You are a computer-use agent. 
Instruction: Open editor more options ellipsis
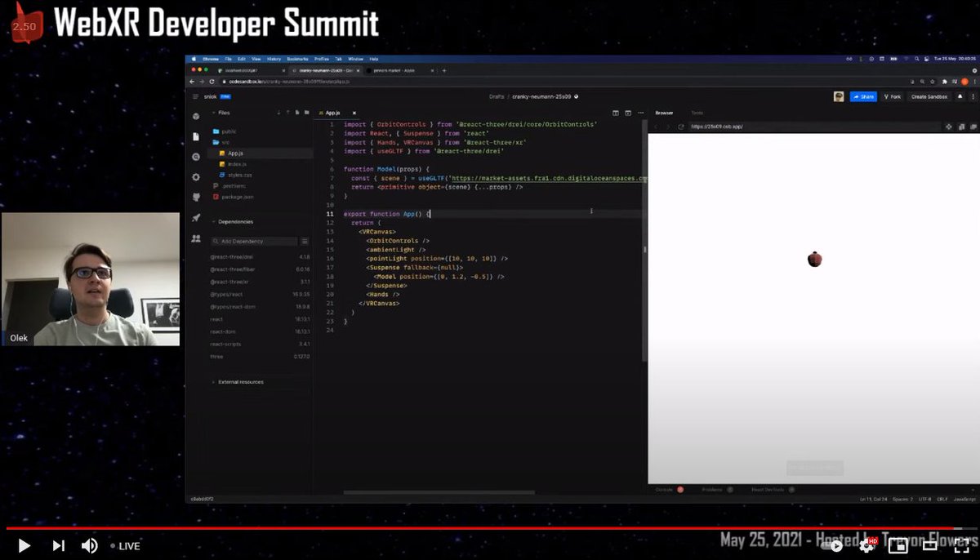640,113
